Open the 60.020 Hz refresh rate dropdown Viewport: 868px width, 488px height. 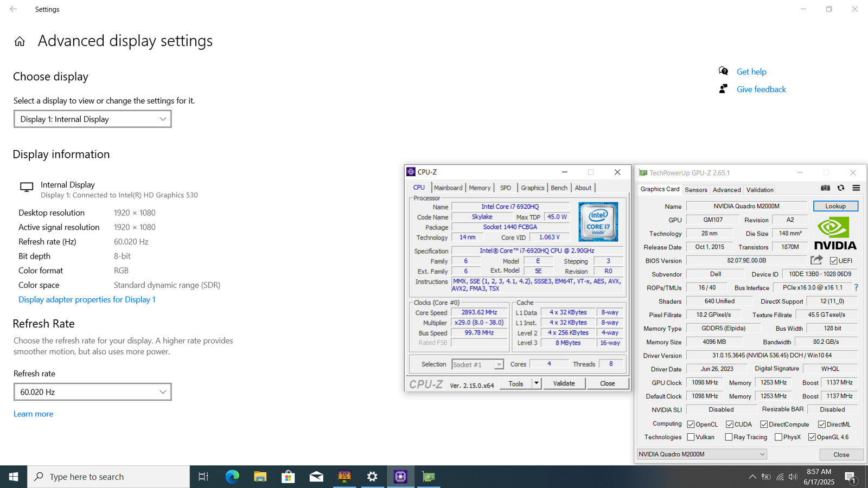click(93, 392)
